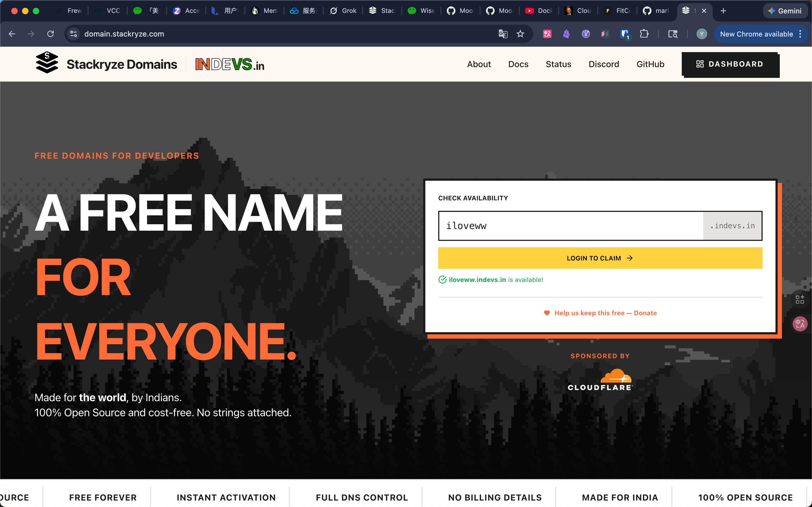Click the translate page icon in address bar

pyautogui.click(x=503, y=34)
